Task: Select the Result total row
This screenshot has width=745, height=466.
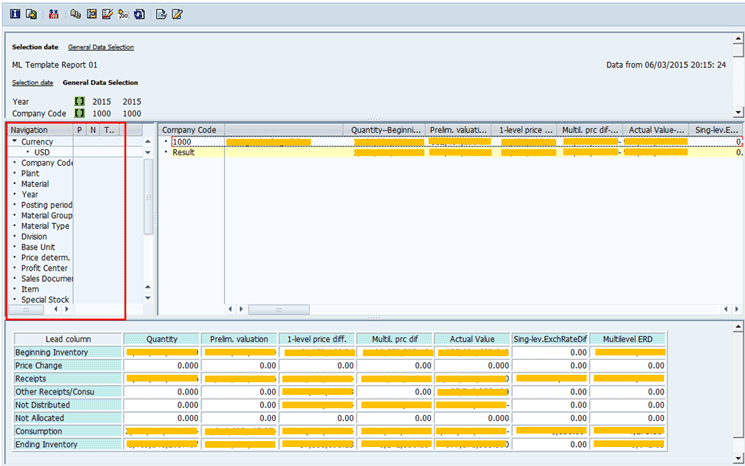Action: (x=451, y=152)
